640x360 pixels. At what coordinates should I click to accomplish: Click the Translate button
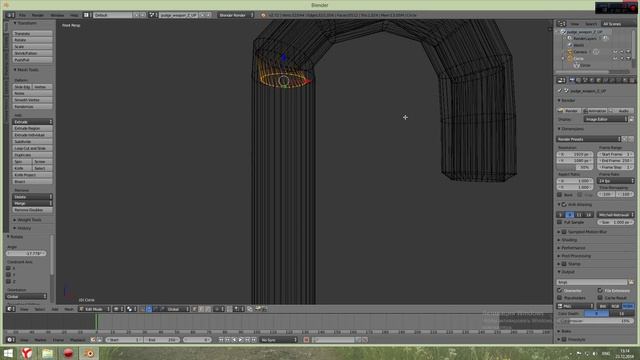tap(32, 33)
